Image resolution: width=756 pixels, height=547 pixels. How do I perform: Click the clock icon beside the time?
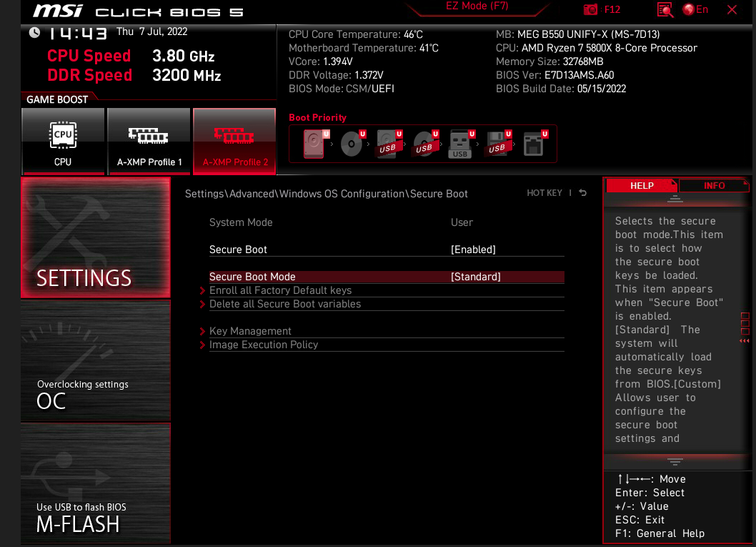35,32
